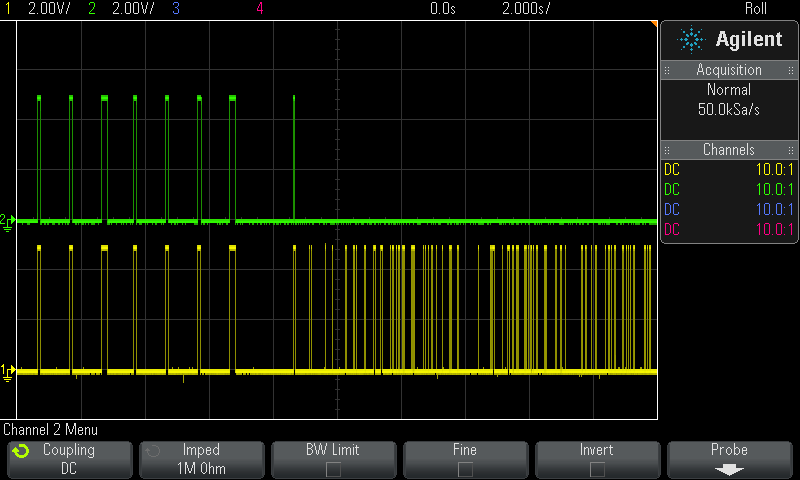Click the last isolated narrow green pulse
This screenshot has width=800, height=480.
tap(294, 158)
